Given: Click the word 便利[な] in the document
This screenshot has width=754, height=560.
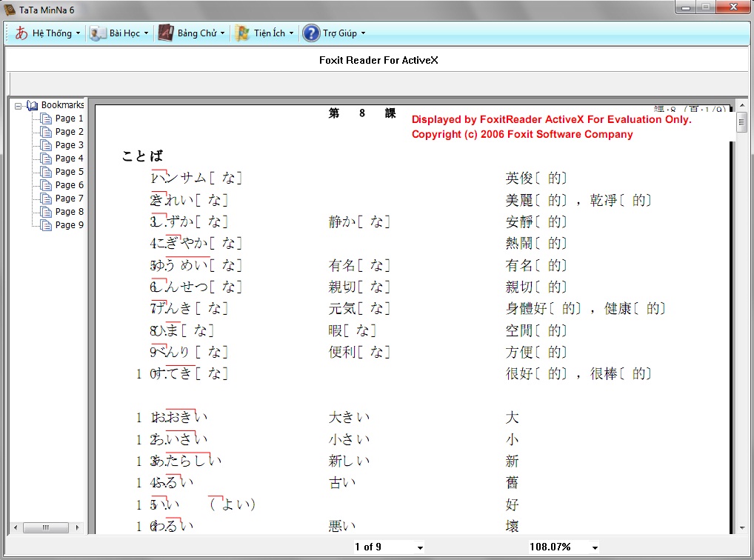Looking at the screenshot, I should [359, 352].
